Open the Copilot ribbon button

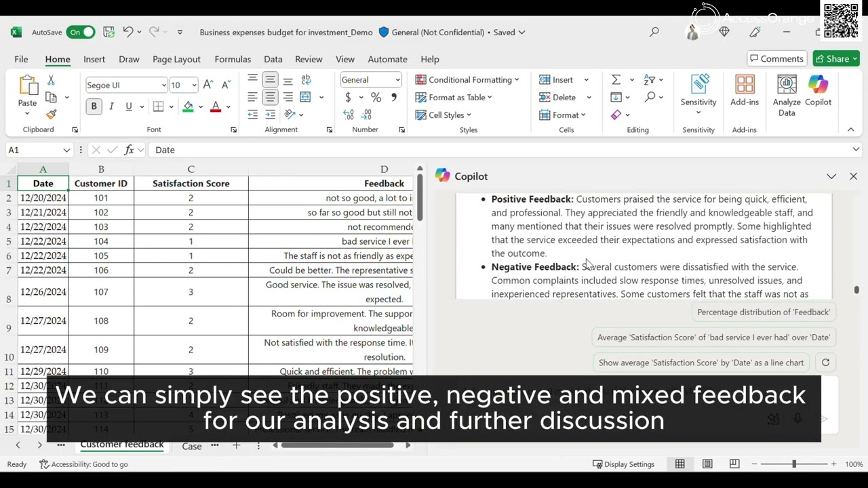tap(818, 91)
